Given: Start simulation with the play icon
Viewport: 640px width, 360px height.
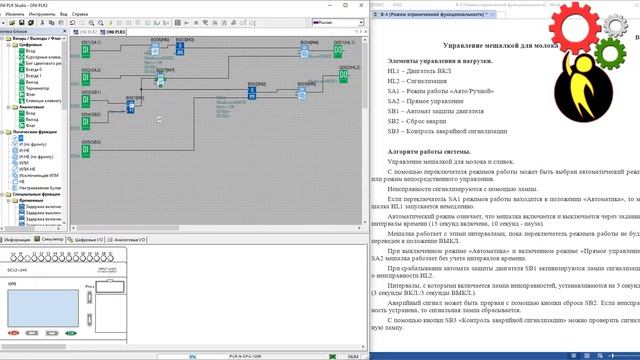Looking at the screenshot, I should (187, 23).
